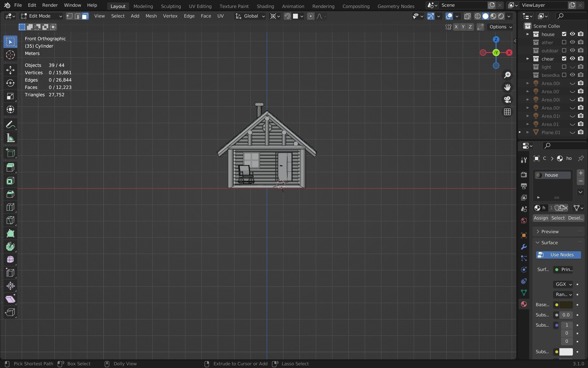
Task: Select the Extrude Region tool
Action: pos(10,168)
